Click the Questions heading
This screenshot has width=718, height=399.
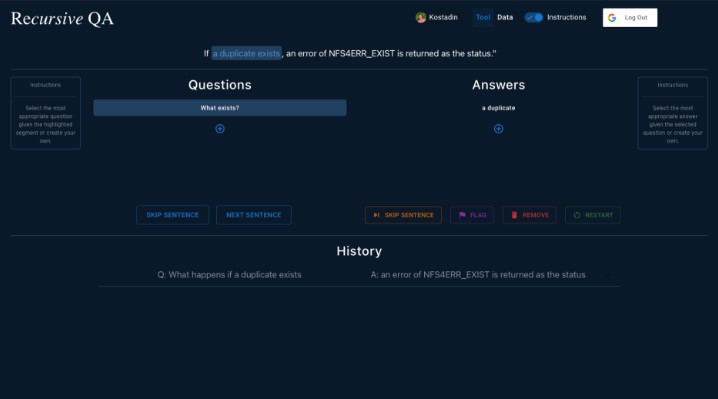click(x=220, y=85)
